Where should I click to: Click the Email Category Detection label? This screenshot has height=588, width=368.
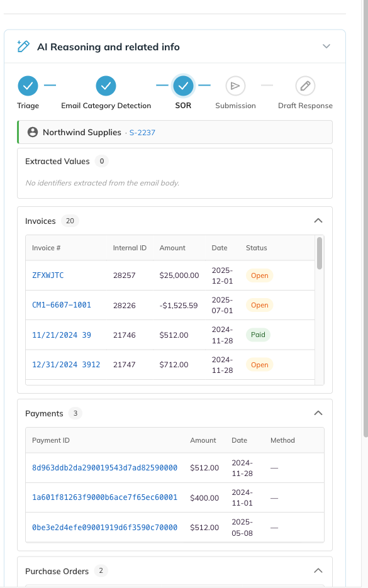click(x=106, y=106)
